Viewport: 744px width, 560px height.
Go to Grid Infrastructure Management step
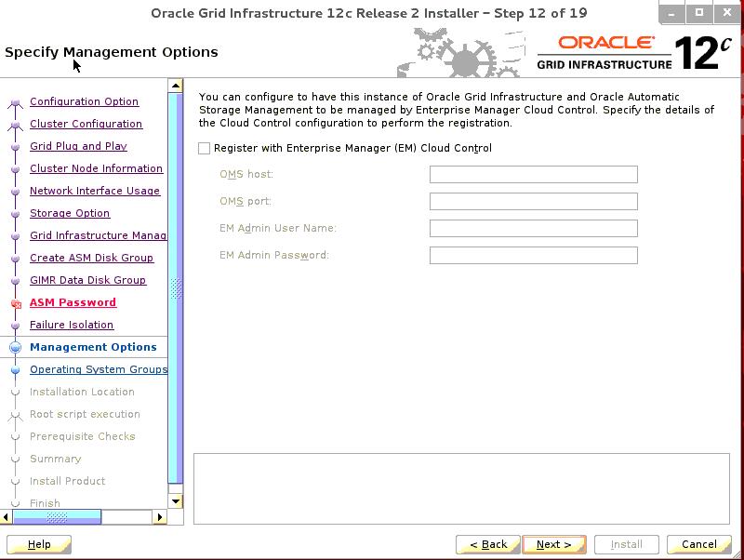click(99, 235)
